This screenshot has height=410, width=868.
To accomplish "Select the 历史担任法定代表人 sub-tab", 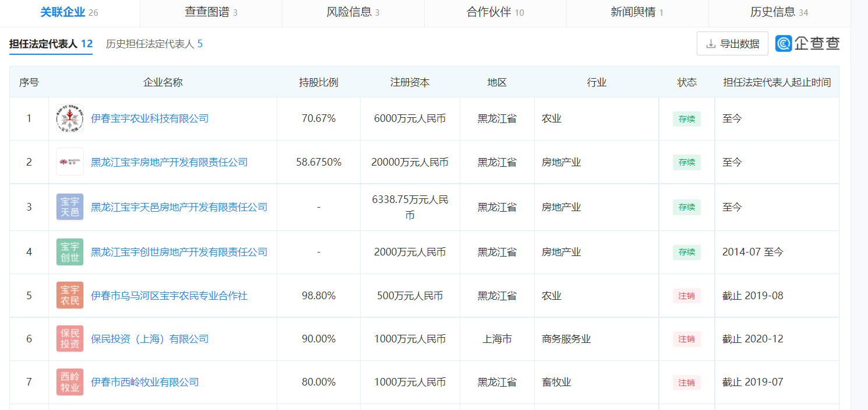I will (154, 44).
